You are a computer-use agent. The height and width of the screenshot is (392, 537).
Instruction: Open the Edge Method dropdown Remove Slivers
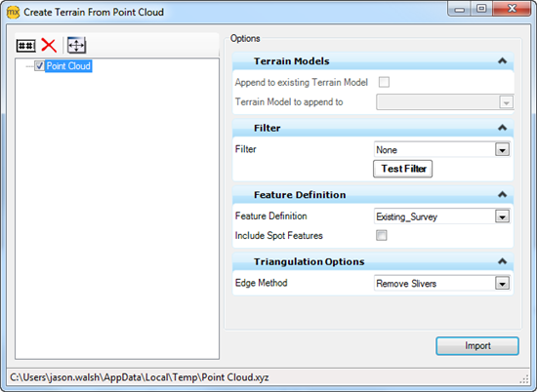[441, 283]
